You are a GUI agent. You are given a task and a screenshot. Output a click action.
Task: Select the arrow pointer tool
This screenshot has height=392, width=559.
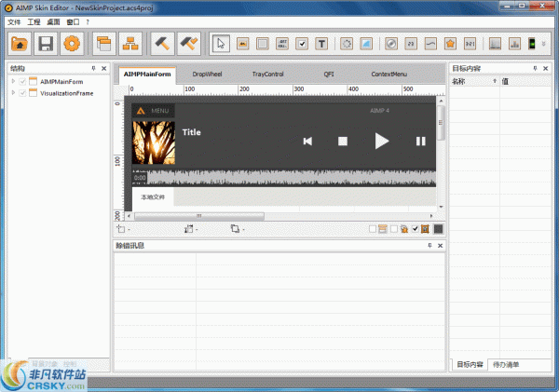tap(221, 43)
